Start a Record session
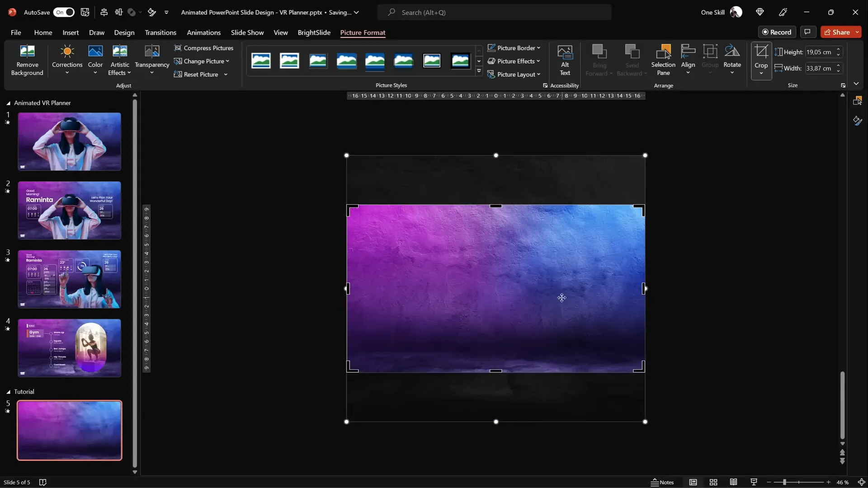The height and width of the screenshot is (488, 868). 777,32
